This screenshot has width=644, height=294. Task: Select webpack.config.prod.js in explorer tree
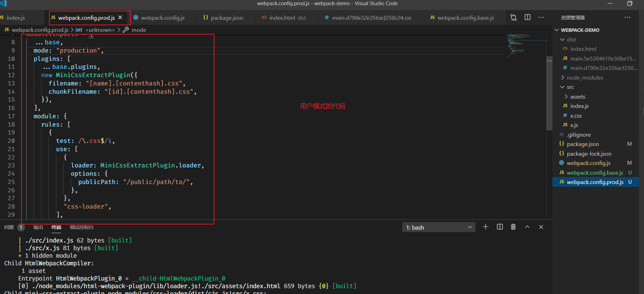pos(596,182)
